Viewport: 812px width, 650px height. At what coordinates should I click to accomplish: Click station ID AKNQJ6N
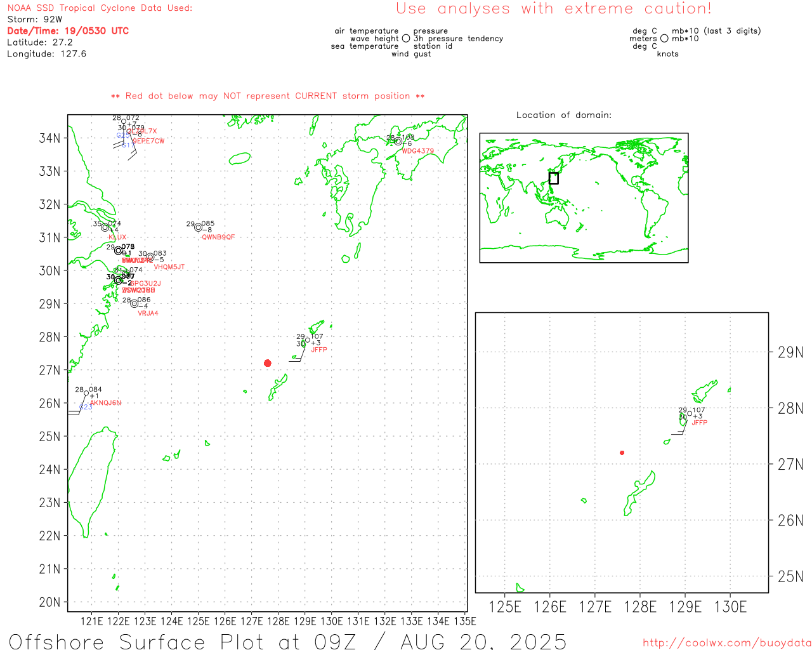pyautogui.click(x=105, y=403)
